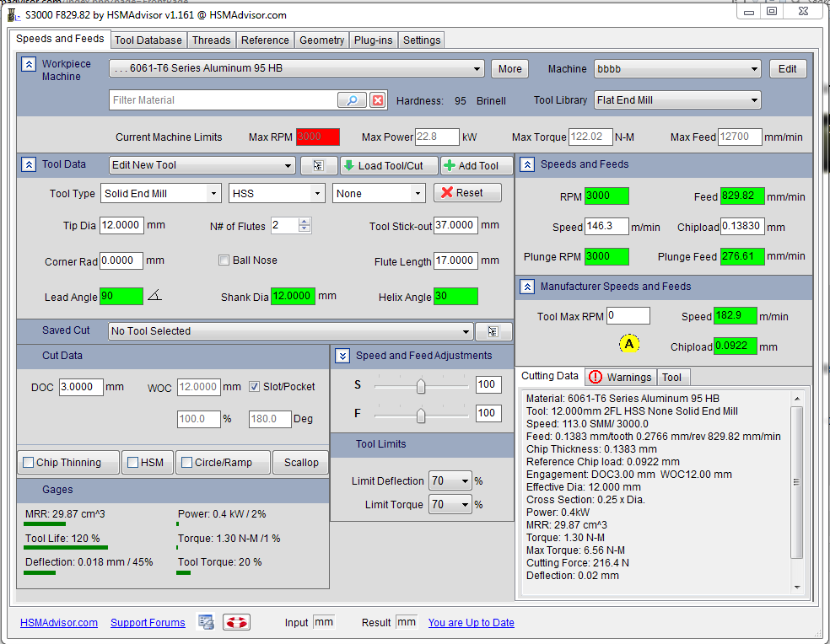The width and height of the screenshot is (830, 644).
Task: Open the Support Forums link
Action: point(148,623)
